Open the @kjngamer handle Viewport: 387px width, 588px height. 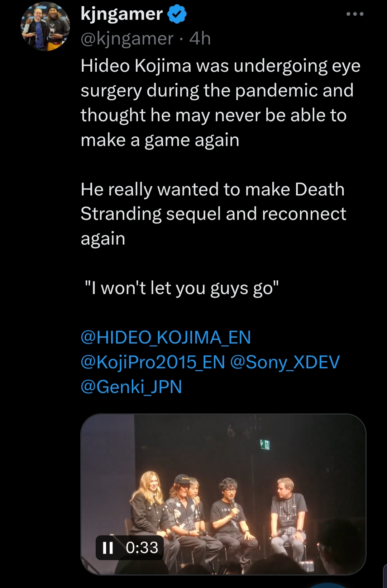[127, 38]
